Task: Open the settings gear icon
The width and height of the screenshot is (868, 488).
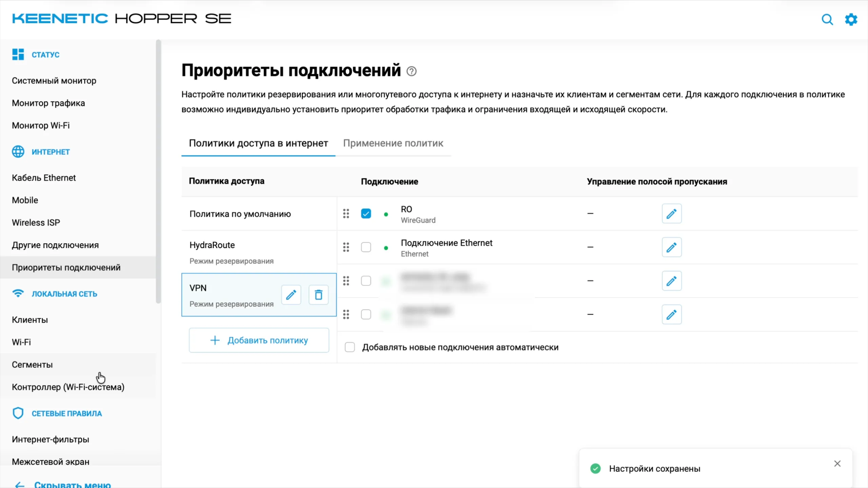Action: tap(851, 19)
